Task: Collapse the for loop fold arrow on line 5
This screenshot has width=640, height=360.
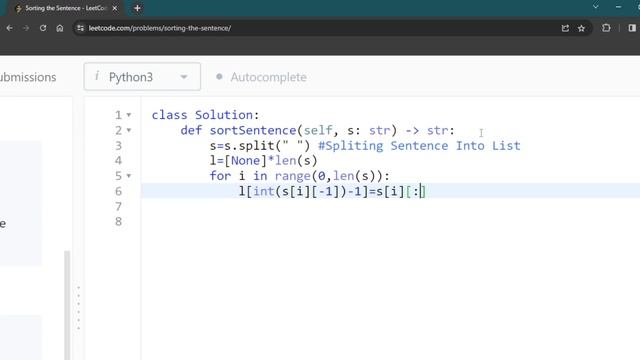Action: pyautogui.click(x=129, y=176)
